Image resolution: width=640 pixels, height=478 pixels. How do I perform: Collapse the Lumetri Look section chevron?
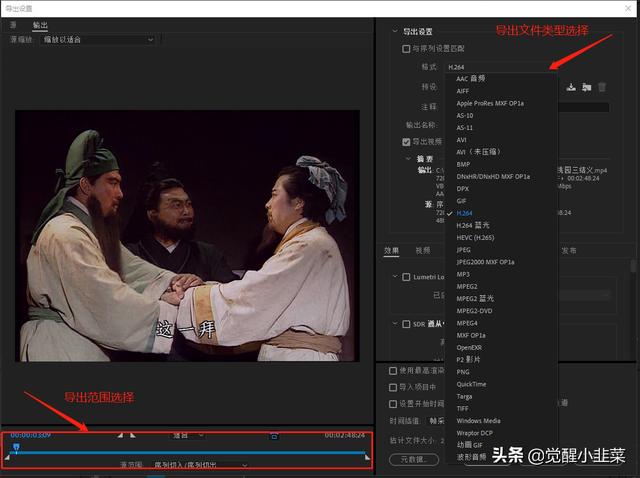[395, 276]
